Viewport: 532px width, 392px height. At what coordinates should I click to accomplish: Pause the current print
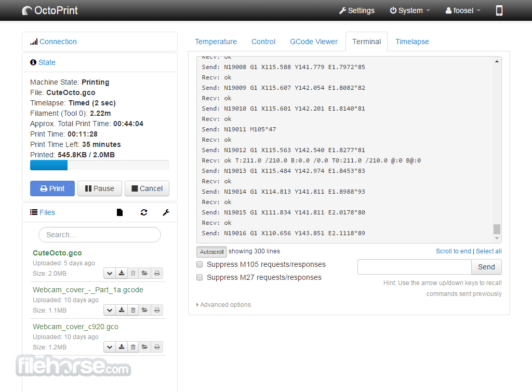99,188
